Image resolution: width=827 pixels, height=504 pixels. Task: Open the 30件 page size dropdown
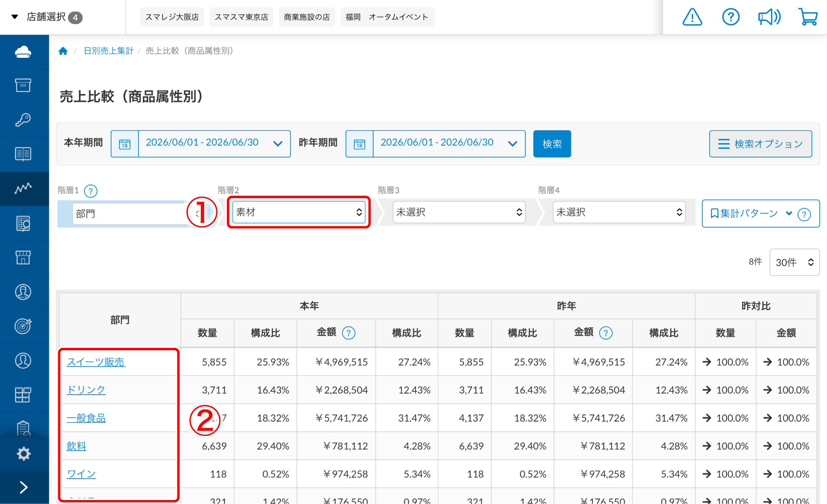[794, 262]
